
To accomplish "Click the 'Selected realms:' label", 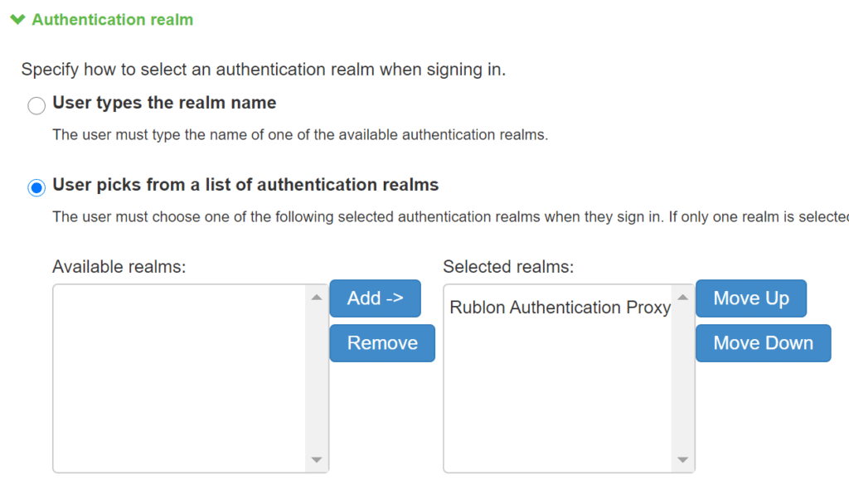I will [x=508, y=267].
